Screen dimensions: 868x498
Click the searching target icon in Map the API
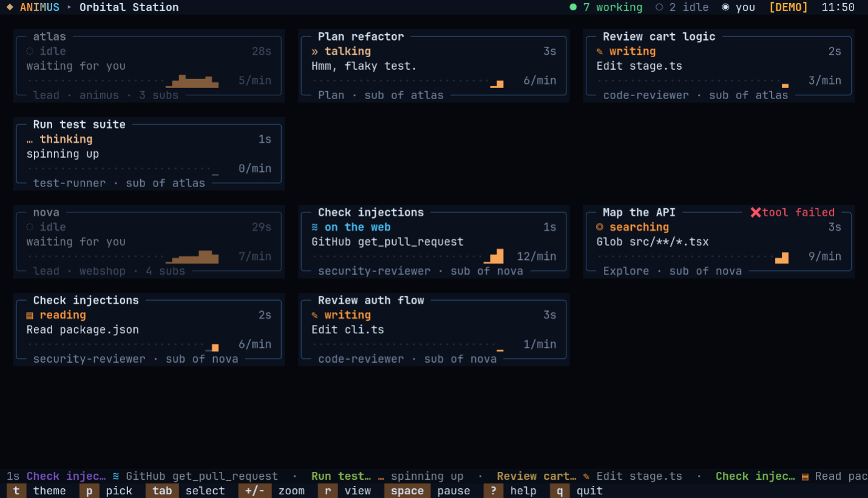pos(600,227)
